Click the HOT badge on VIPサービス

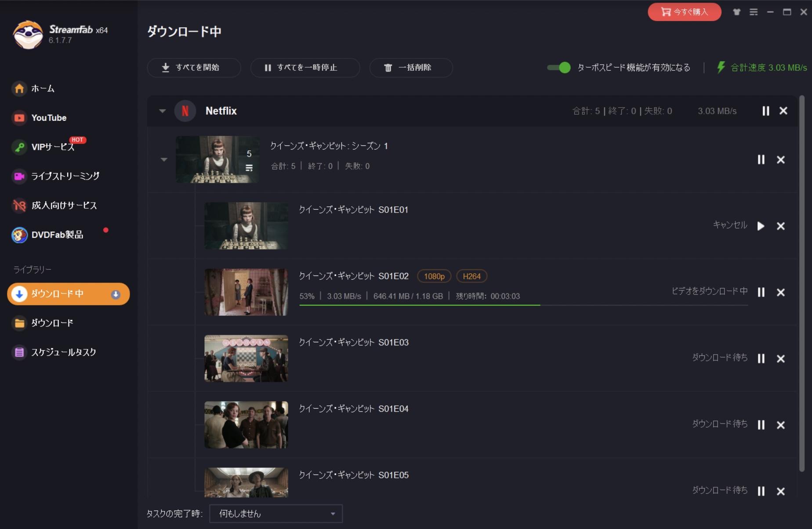tap(77, 140)
